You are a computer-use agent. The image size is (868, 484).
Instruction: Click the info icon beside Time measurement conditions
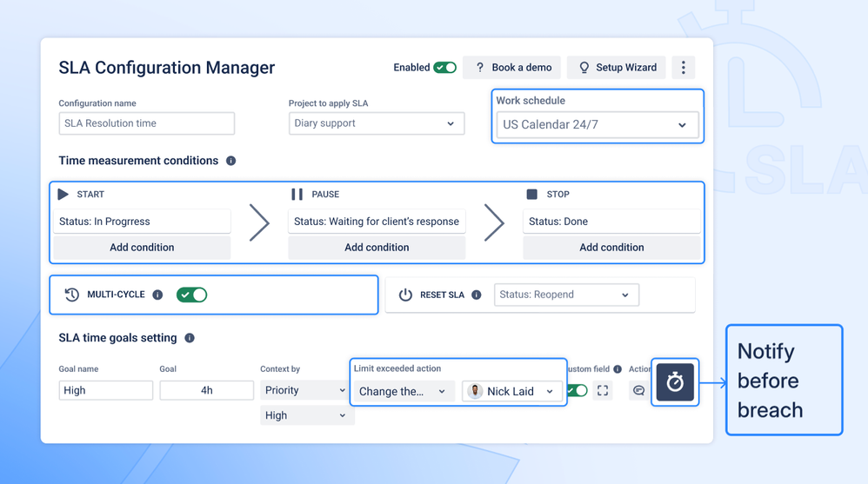(x=230, y=161)
